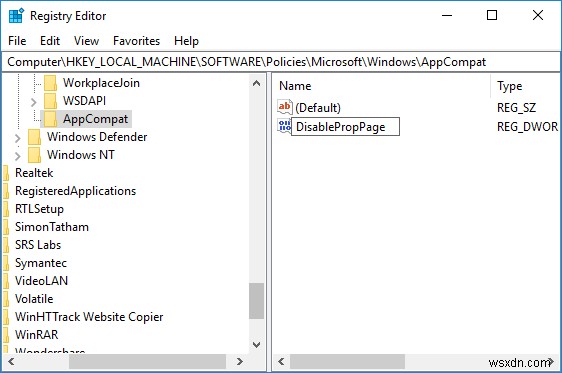
Task: Select the WSDAPI folder icon
Action: (51, 101)
